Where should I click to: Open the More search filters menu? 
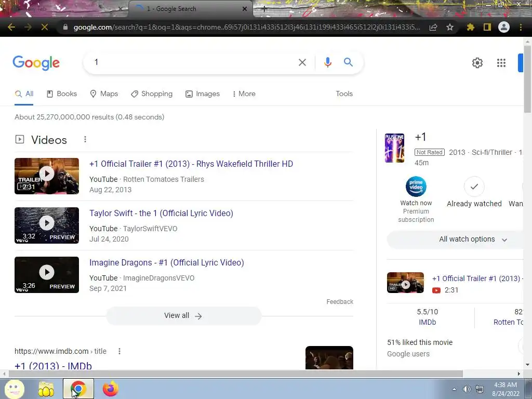click(244, 94)
